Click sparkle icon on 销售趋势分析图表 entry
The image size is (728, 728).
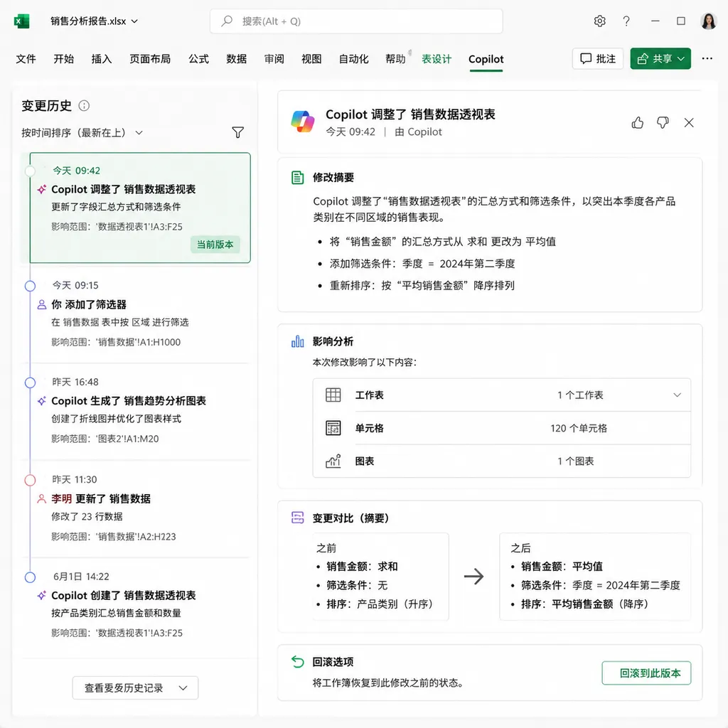[42, 401]
